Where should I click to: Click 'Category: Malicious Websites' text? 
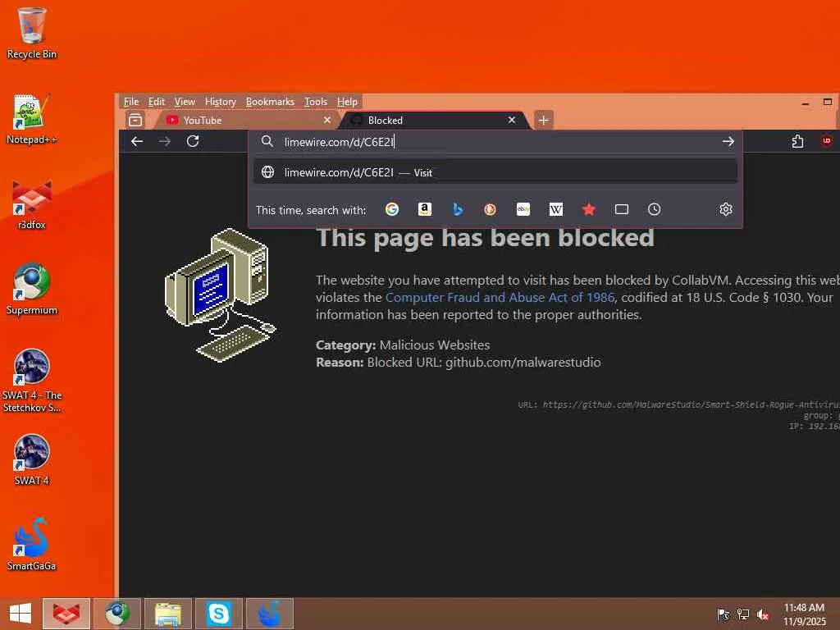pos(403,345)
